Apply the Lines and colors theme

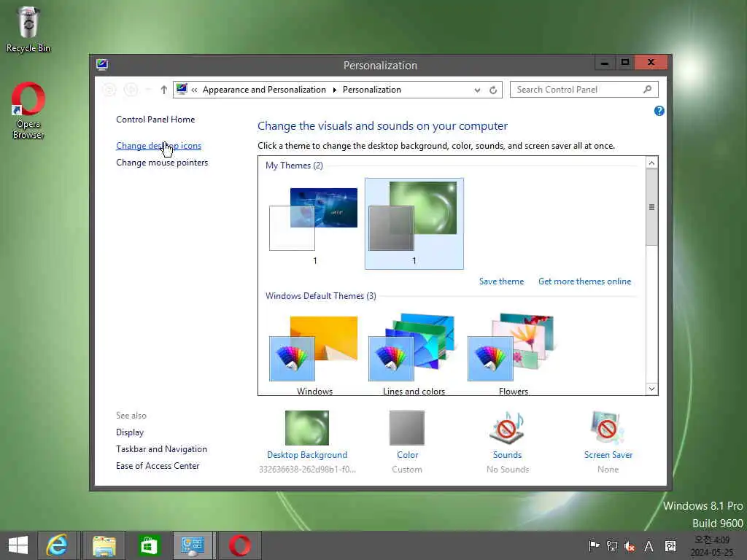414,354
